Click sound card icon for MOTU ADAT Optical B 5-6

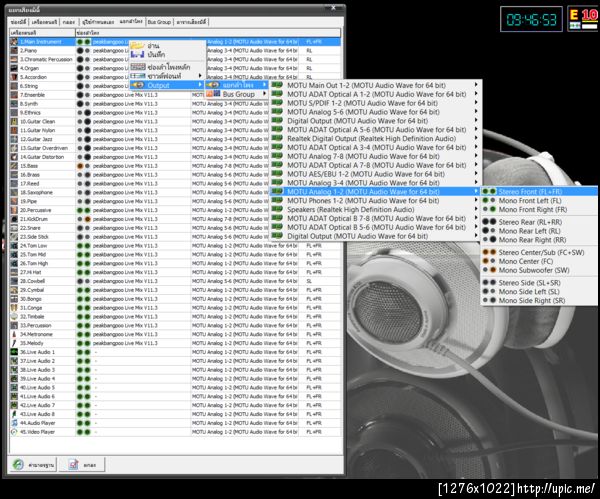[x=277, y=227]
